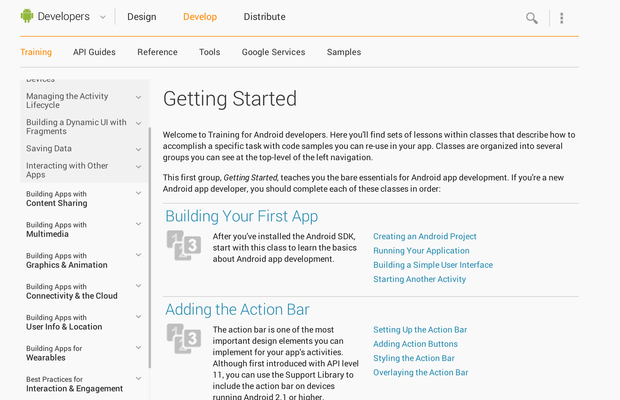Expand Building Apps with Multimedia chevron
This screenshot has width=620, height=400.
139,229
